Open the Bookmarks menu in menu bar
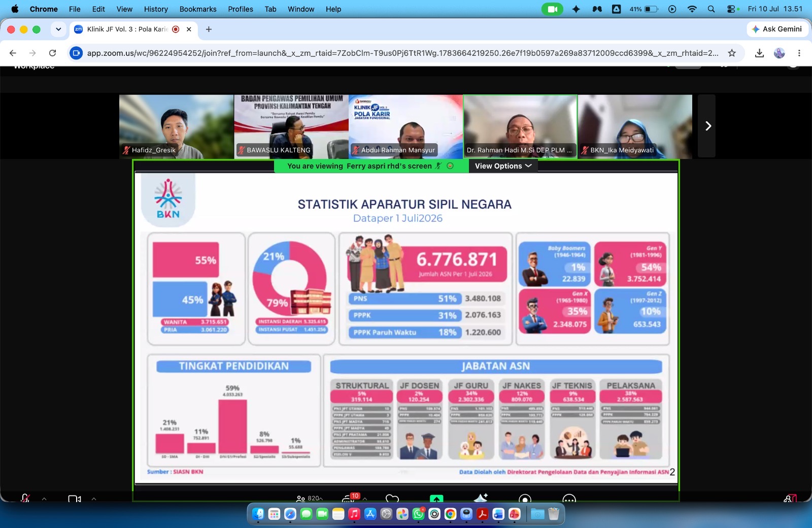Screen dimensions: 812x528 click(x=198, y=9)
